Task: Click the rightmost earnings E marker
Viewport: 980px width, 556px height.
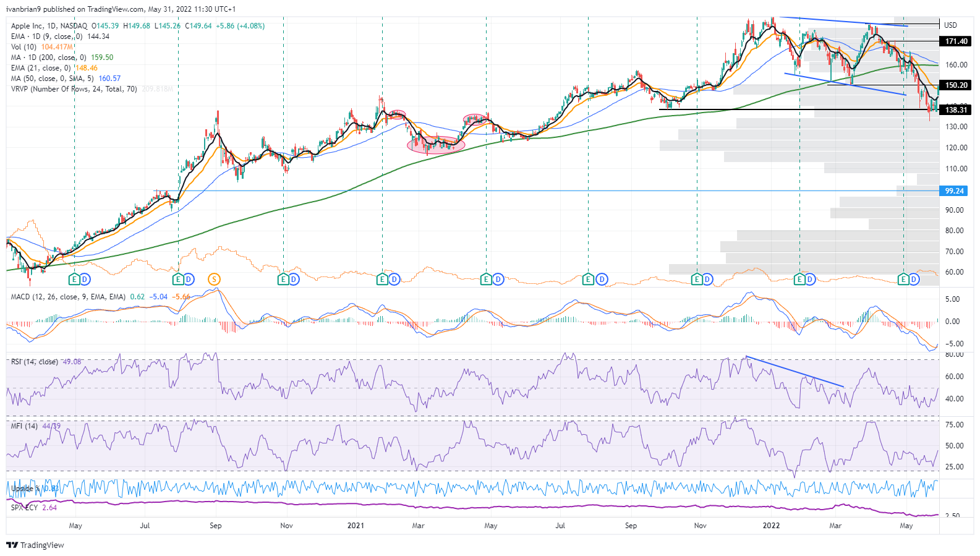Action: (x=903, y=280)
